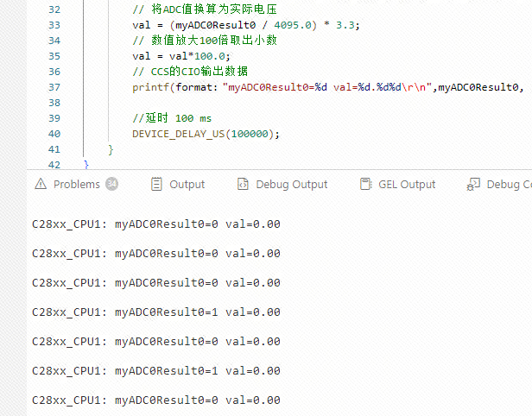The image size is (532, 416).
Task: Click the comment about CCS CIO output
Action: tap(190, 72)
